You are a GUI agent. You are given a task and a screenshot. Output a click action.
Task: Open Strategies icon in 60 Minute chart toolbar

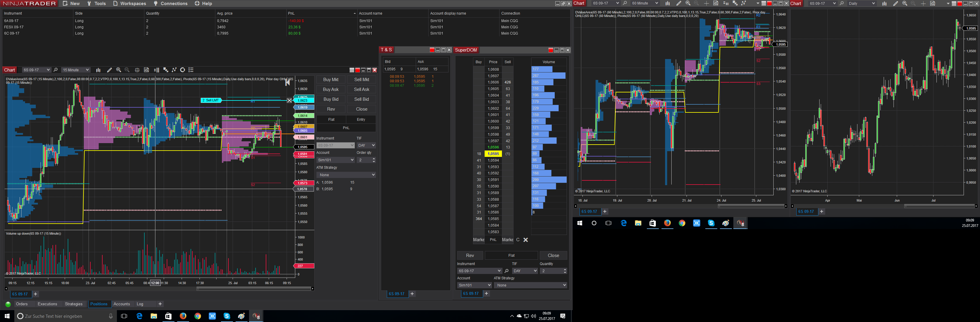744,3
